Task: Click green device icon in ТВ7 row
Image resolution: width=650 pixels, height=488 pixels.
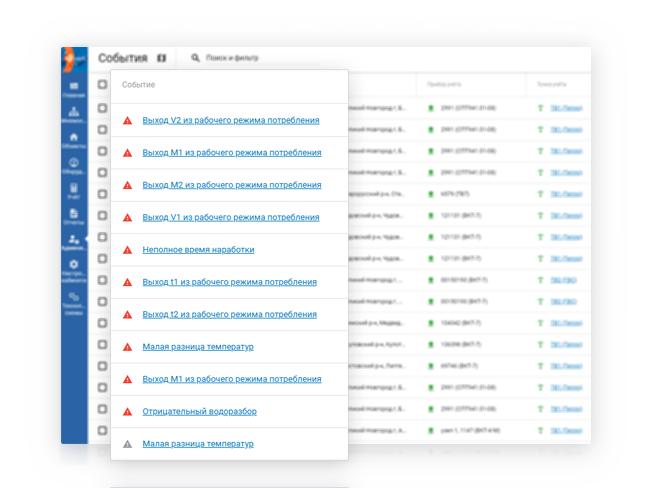Action: pos(431,194)
